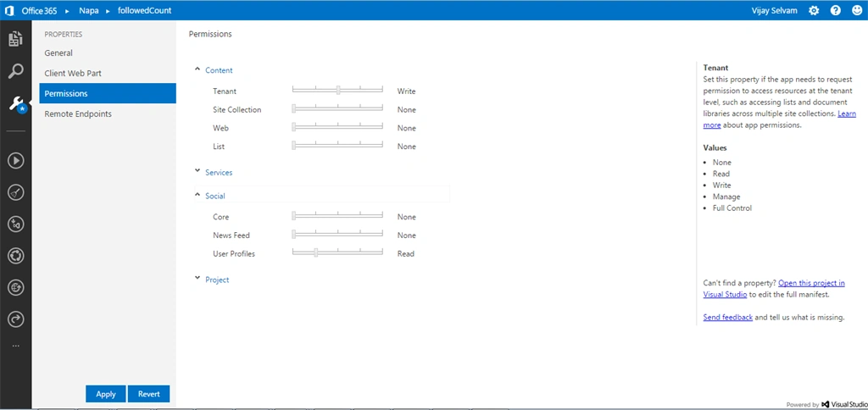Click the circular icon below the broom icon
This screenshot has width=868, height=410.
(x=16, y=224)
